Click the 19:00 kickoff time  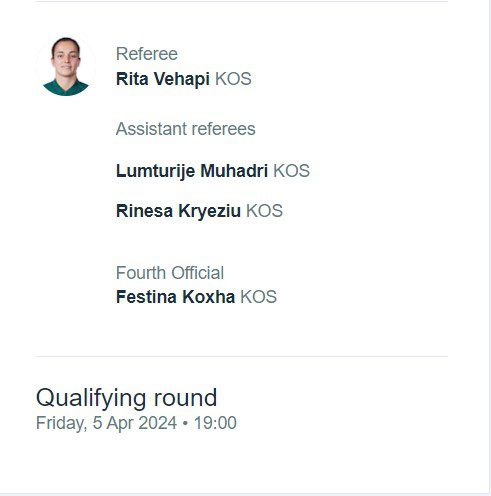point(215,423)
